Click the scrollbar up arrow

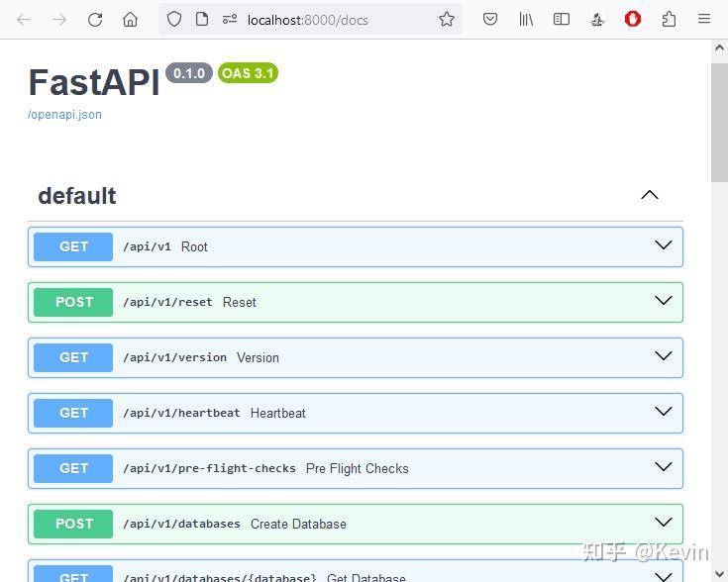tap(719, 48)
